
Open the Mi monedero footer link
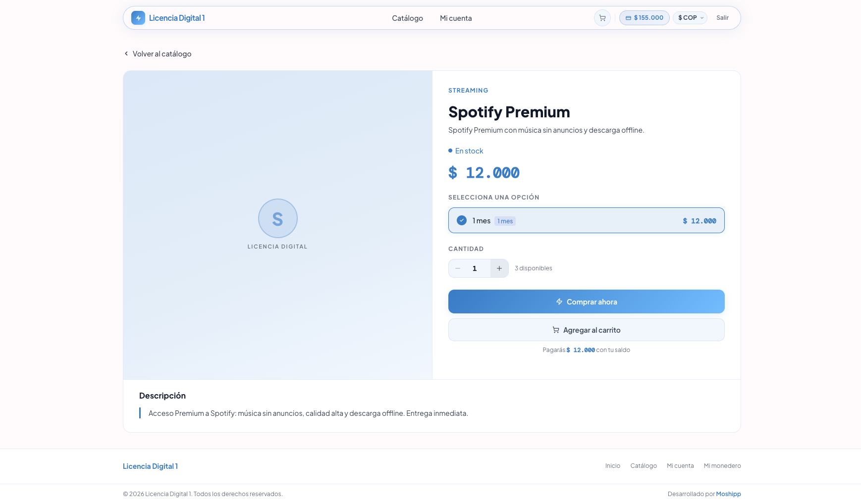pyautogui.click(x=722, y=466)
